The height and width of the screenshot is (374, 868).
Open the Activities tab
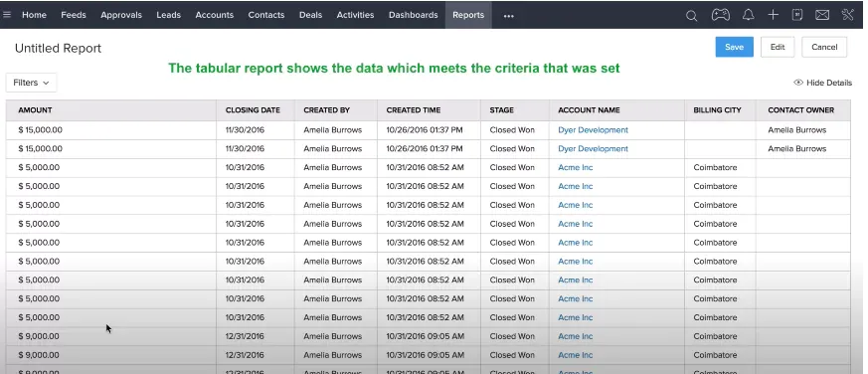355,15
